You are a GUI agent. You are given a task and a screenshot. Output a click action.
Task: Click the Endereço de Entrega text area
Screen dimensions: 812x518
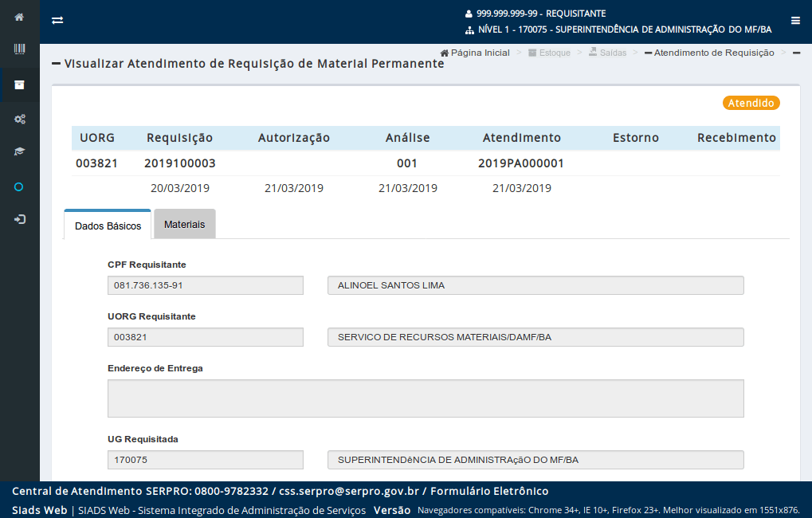426,398
